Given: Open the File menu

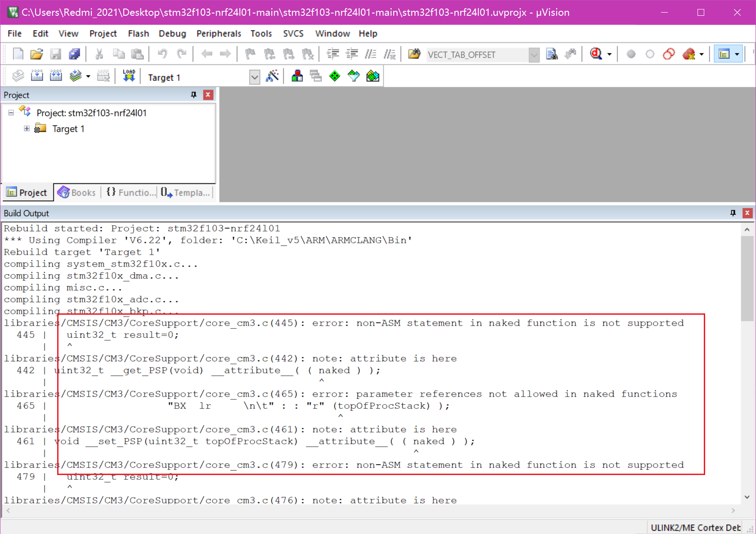Looking at the screenshot, I should point(14,33).
